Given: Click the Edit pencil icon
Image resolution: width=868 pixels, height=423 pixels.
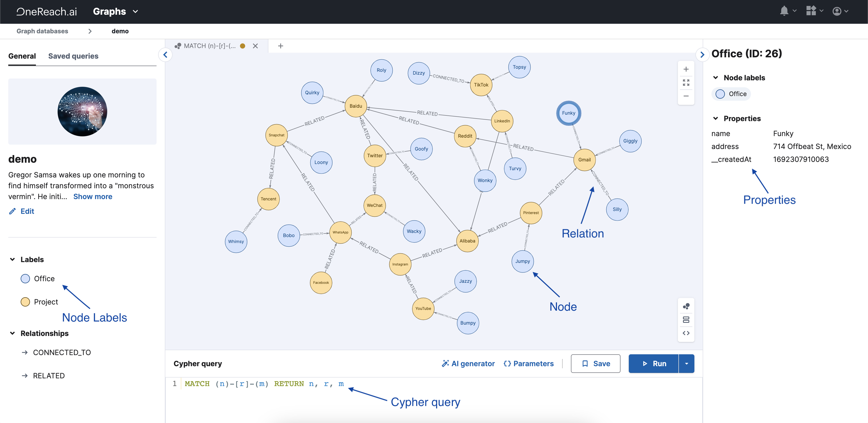Looking at the screenshot, I should coord(12,211).
